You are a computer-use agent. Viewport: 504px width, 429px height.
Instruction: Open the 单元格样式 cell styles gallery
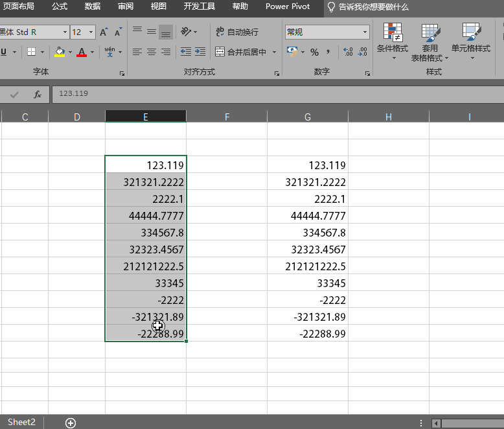click(471, 43)
